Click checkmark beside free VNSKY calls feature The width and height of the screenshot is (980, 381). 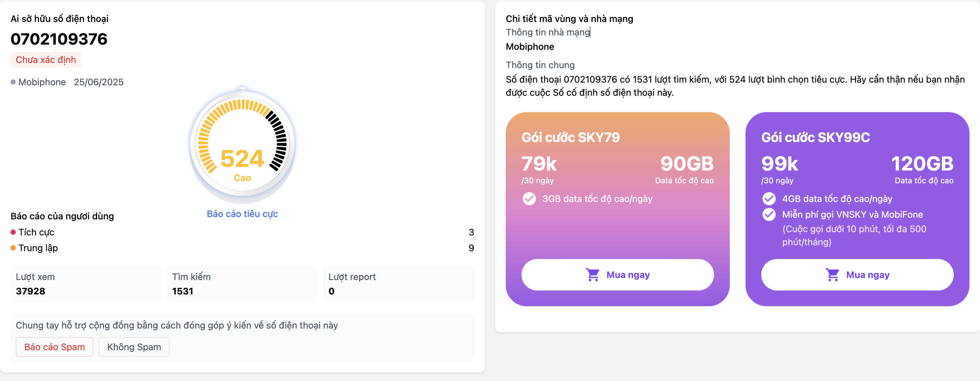[x=768, y=214]
